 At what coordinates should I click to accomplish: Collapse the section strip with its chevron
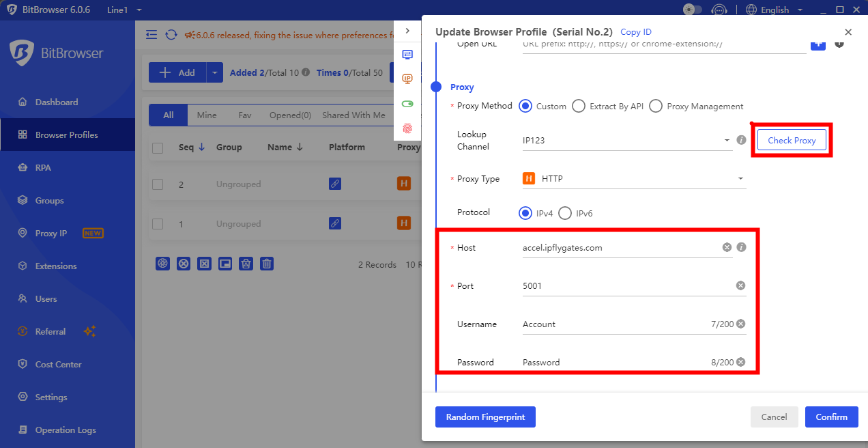coord(407,31)
